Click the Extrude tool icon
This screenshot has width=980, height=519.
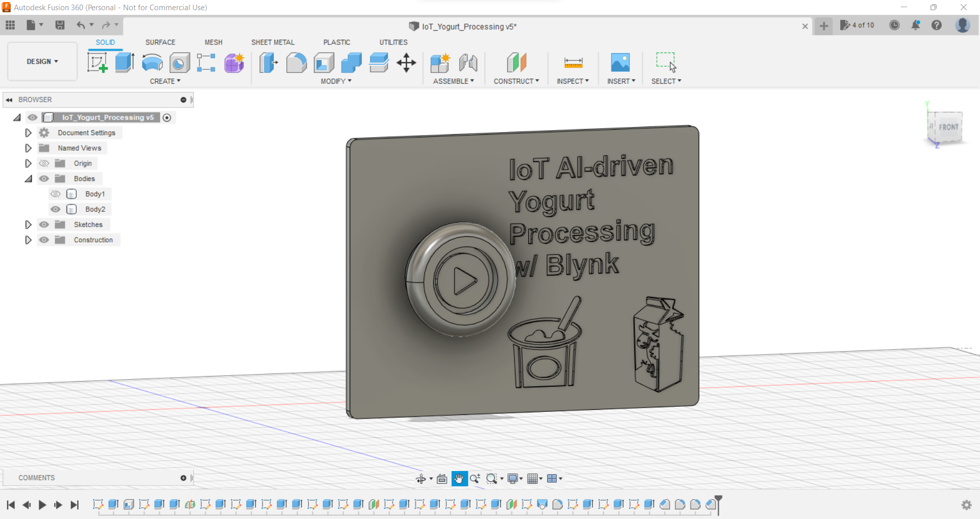125,63
